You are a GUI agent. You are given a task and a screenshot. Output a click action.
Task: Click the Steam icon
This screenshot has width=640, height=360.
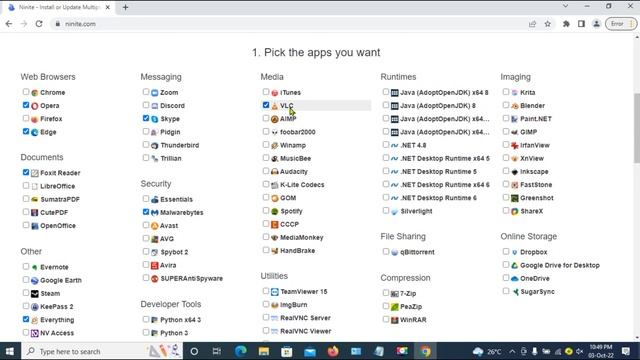(x=35, y=294)
